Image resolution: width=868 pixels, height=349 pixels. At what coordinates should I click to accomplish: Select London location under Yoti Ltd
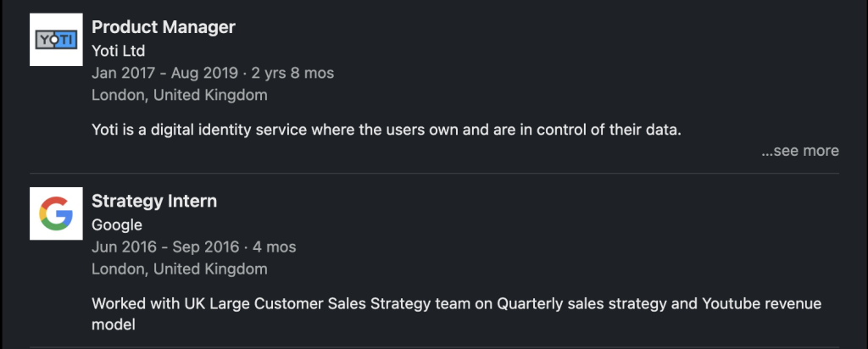(x=180, y=95)
